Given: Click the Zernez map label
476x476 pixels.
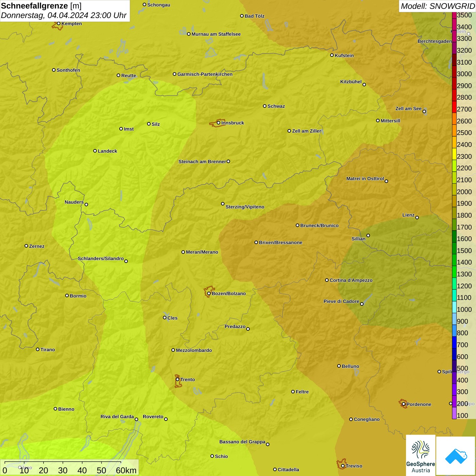Looking at the screenshot, I should (37, 246).
